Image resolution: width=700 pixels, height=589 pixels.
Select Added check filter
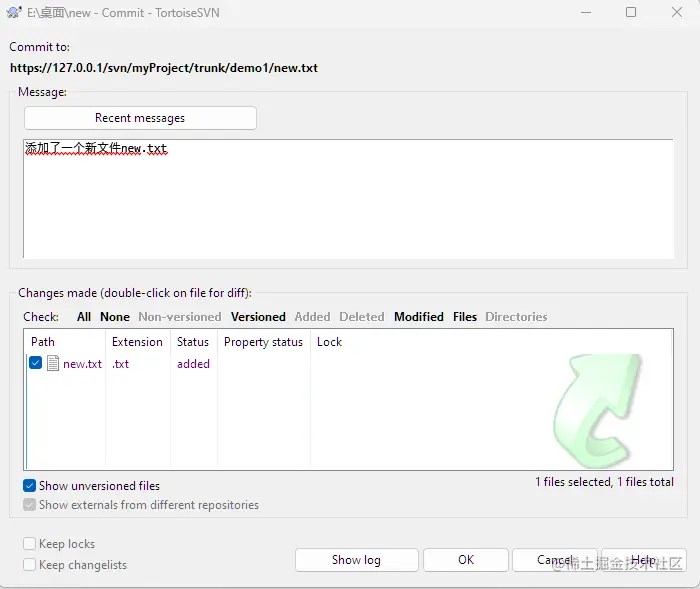312,317
